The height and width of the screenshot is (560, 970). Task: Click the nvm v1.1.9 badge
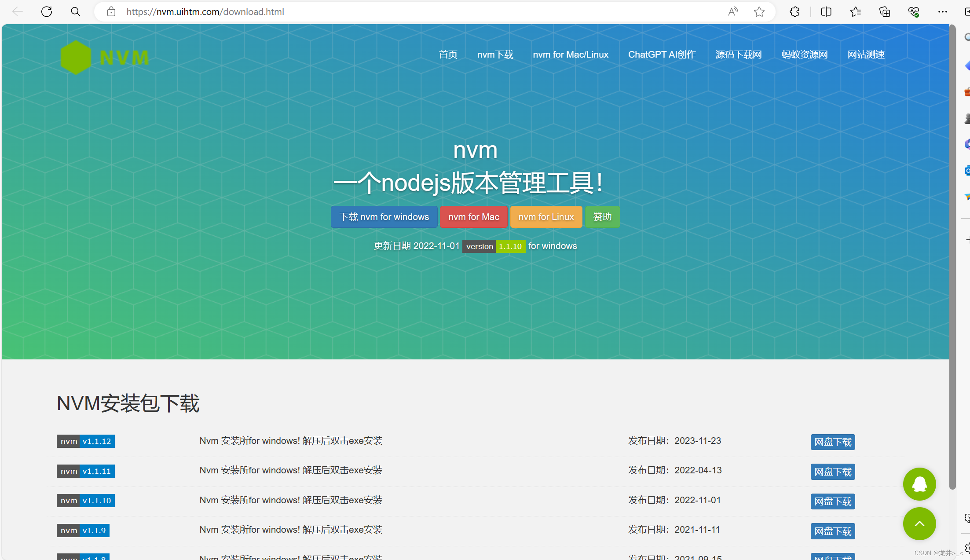[83, 531]
